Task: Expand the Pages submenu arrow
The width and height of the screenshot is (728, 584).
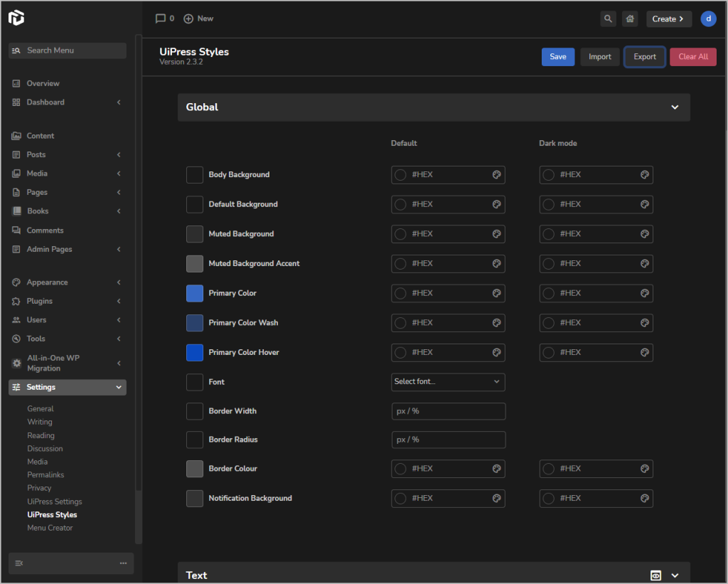Action: [119, 192]
